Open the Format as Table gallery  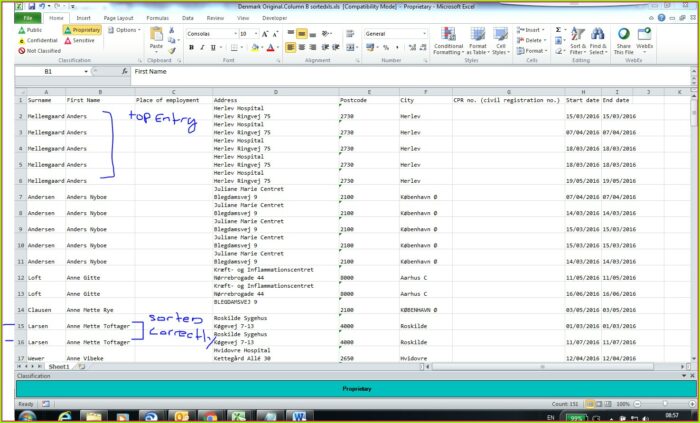point(478,41)
